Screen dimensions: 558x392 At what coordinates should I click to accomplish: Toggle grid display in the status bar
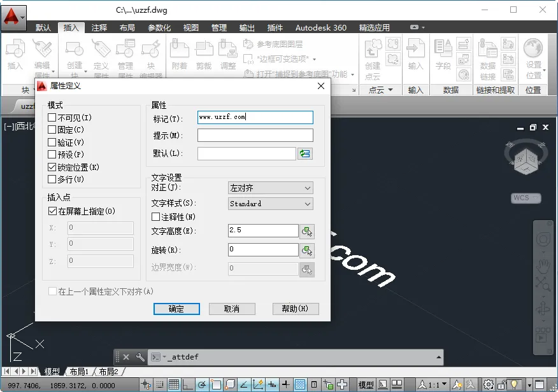coord(174,384)
